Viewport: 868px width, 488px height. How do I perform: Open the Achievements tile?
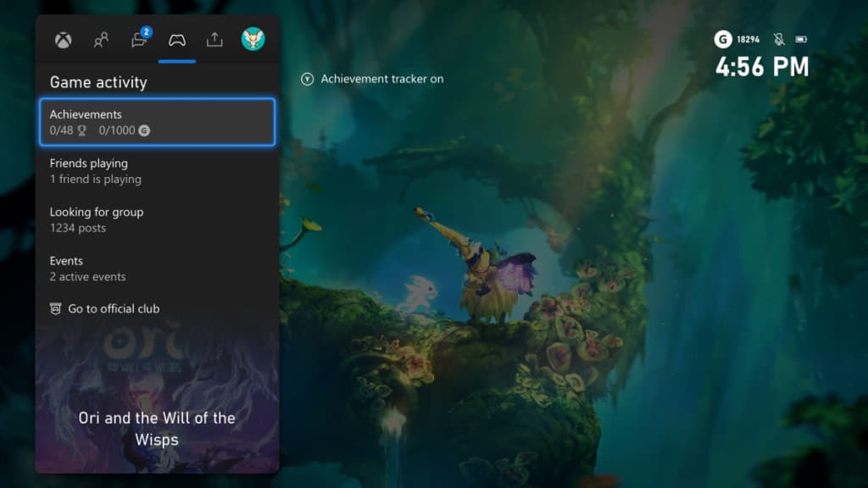point(157,122)
